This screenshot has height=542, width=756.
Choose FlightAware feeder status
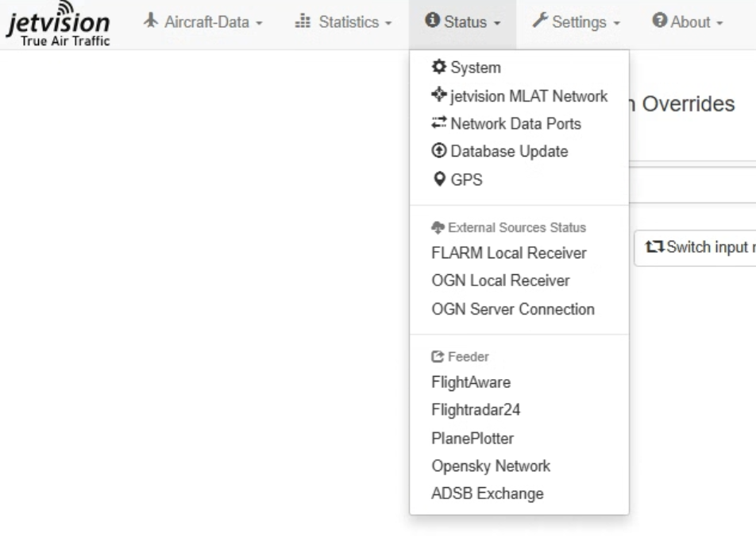(471, 382)
